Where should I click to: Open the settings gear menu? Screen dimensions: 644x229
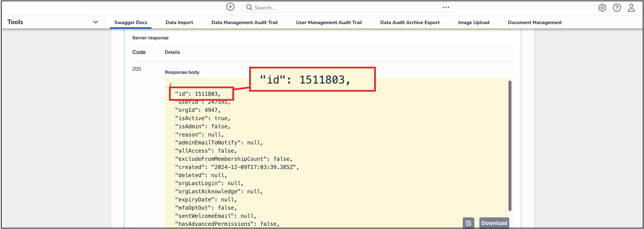(602, 8)
